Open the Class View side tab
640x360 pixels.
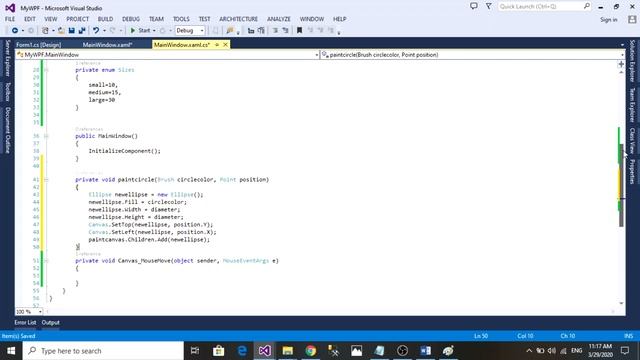(x=632, y=141)
